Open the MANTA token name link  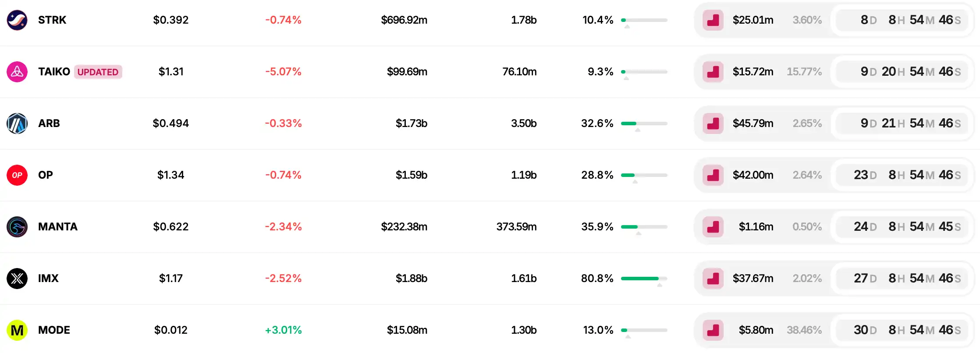coord(58,227)
